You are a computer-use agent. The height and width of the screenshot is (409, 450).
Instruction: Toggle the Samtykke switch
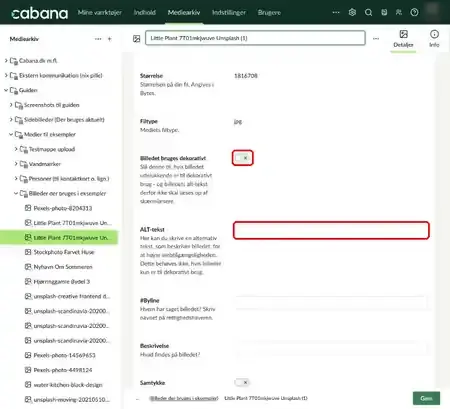(x=242, y=382)
